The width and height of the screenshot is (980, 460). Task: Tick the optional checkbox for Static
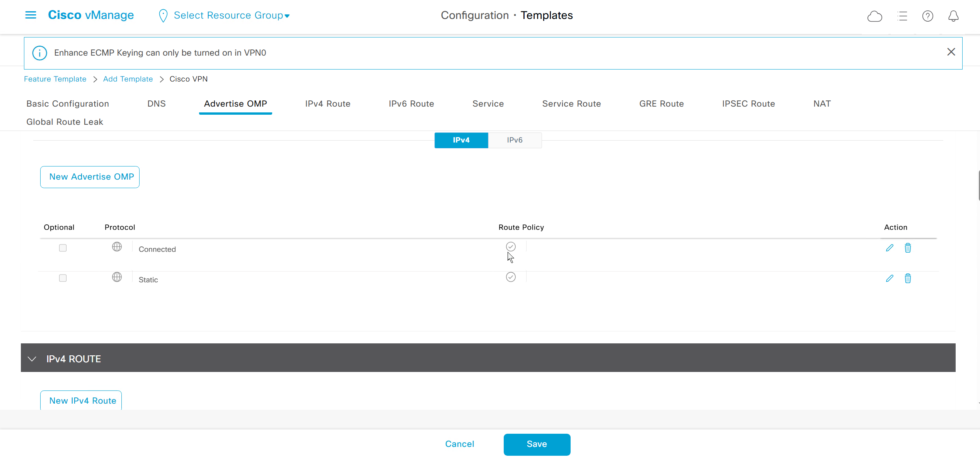[63, 278]
